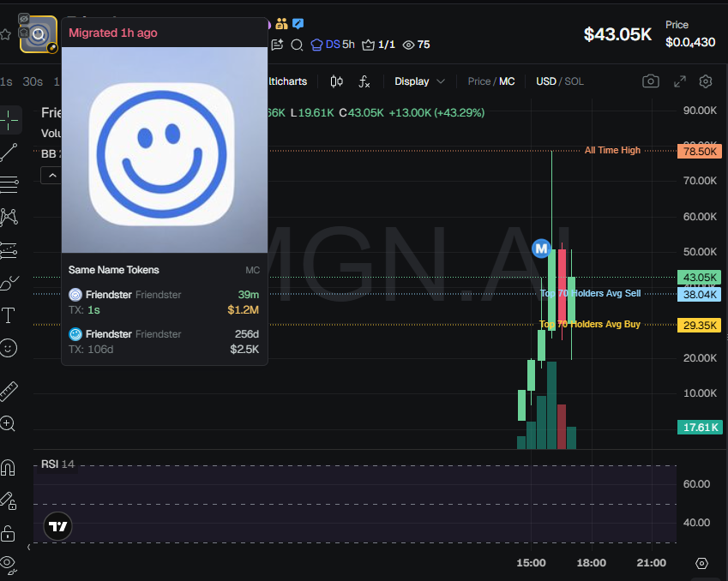Click the 29.35K avg buy price label
This screenshot has width=728, height=581.
pos(699,326)
